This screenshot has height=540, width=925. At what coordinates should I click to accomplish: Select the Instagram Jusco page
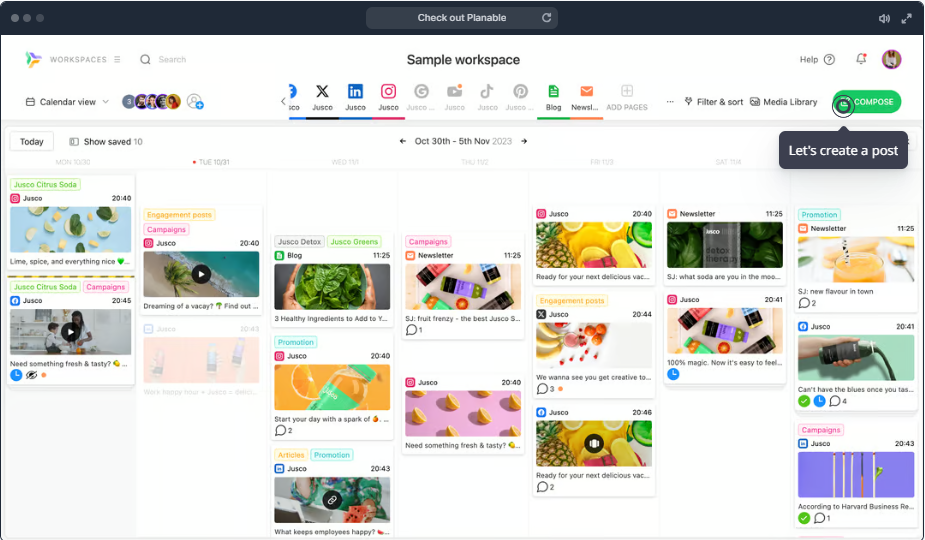[x=388, y=98]
